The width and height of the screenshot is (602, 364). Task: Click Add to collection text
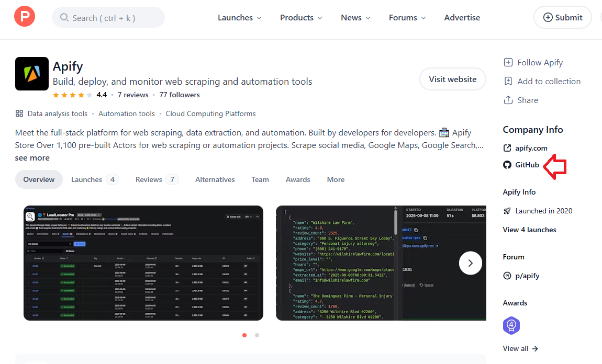549,81
